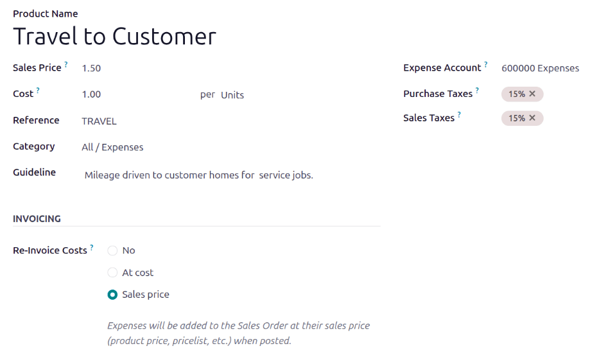Edit the Guideline mileage description text
This screenshot has width=599, height=364.
click(x=198, y=175)
